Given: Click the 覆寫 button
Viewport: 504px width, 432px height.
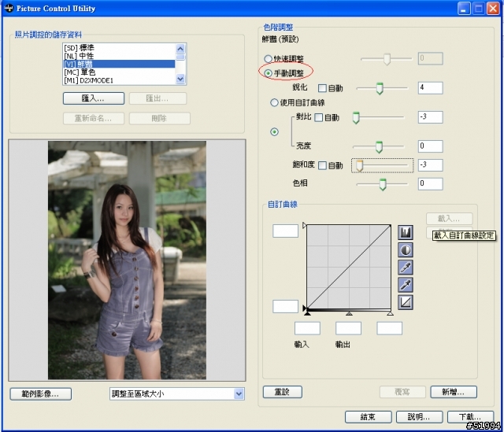Looking at the screenshot, I should pyautogui.click(x=402, y=392).
